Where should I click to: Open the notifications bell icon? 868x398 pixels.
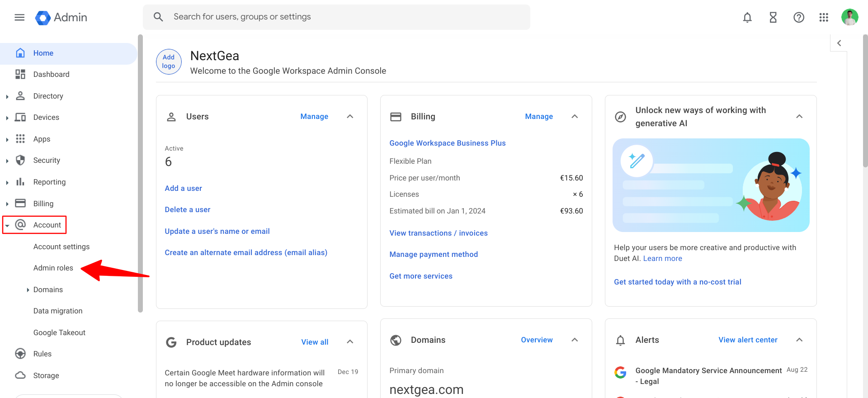pyautogui.click(x=747, y=17)
